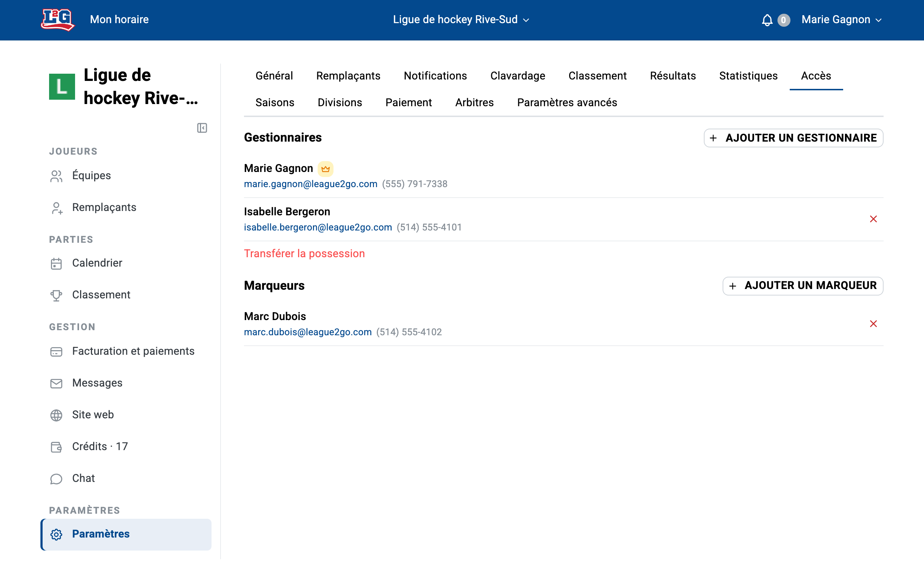
Task: Open Remplaçants in the sidebar
Action: pyautogui.click(x=126, y=208)
